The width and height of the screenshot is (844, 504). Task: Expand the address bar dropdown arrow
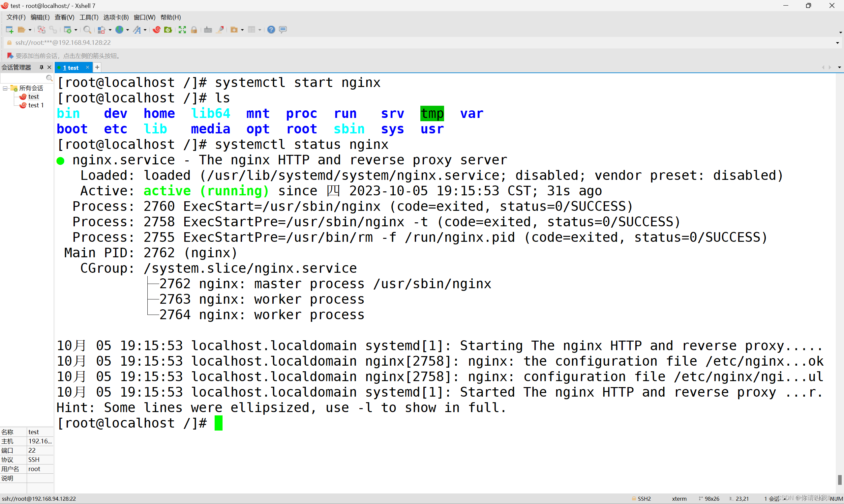coord(837,43)
